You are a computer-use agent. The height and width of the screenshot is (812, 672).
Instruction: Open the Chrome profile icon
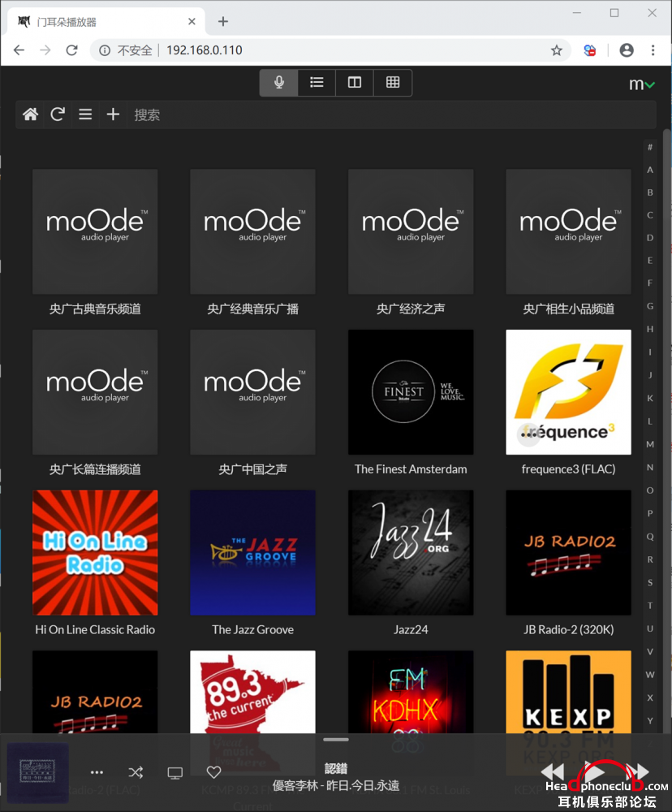click(x=627, y=50)
